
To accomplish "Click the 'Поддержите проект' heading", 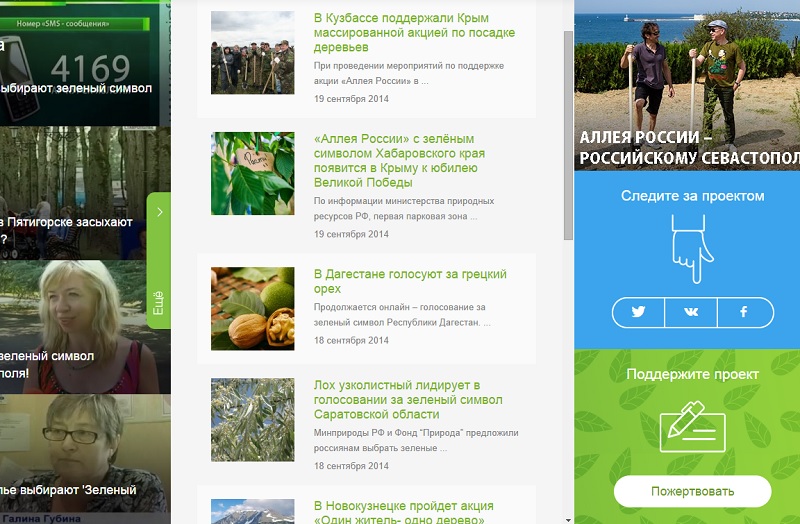I will tap(692, 375).
